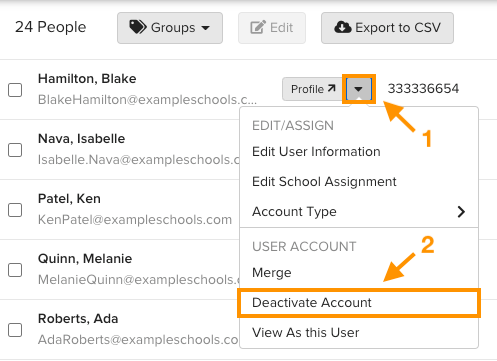Check the Hamilton, Blake checkbox
497x361 pixels.
(x=15, y=90)
